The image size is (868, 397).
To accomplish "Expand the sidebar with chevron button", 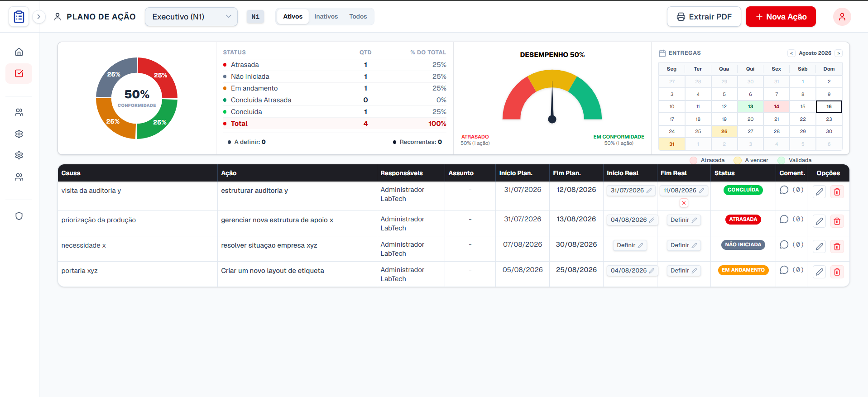I will [39, 17].
